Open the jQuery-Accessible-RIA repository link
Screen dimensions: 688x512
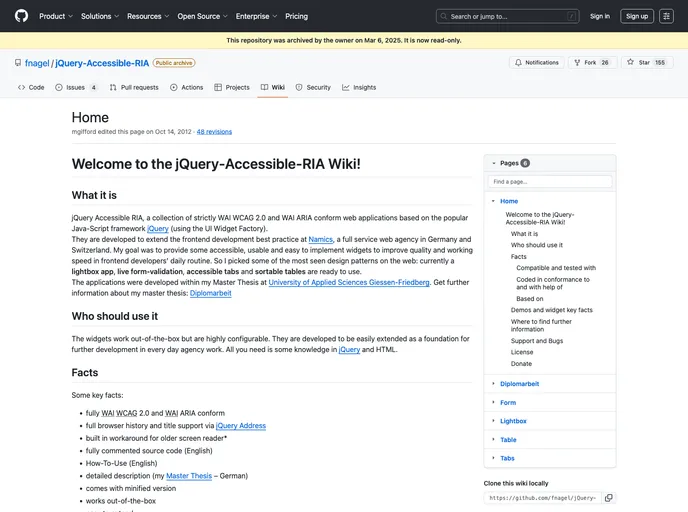(102, 63)
